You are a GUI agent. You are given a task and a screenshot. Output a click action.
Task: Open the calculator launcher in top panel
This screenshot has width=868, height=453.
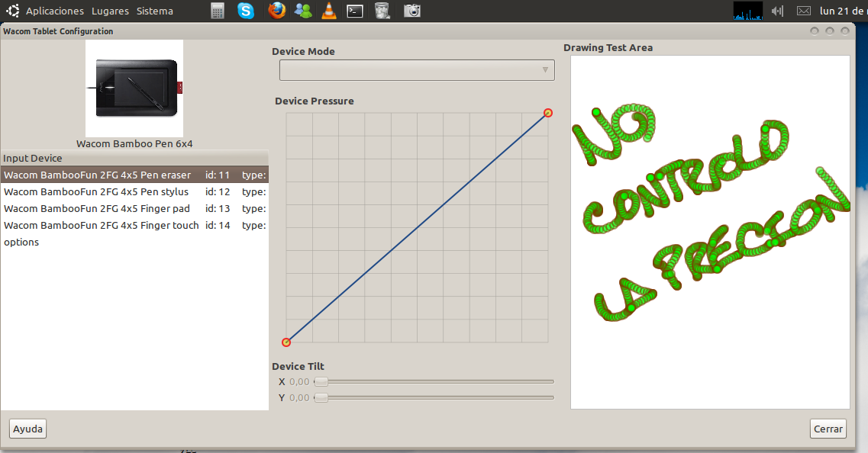point(218,11)
